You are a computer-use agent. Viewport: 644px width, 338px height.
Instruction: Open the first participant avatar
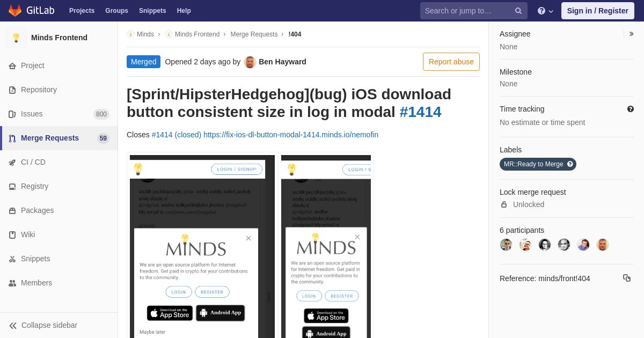point(506,245)
